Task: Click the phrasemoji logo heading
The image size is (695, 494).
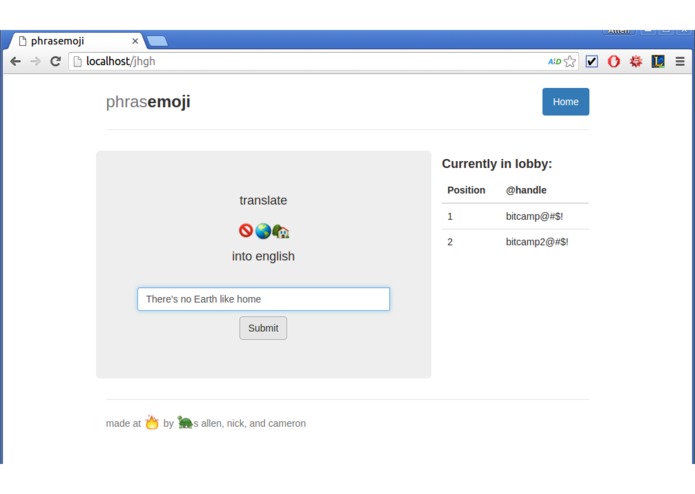Action: [x=148, y=101]
